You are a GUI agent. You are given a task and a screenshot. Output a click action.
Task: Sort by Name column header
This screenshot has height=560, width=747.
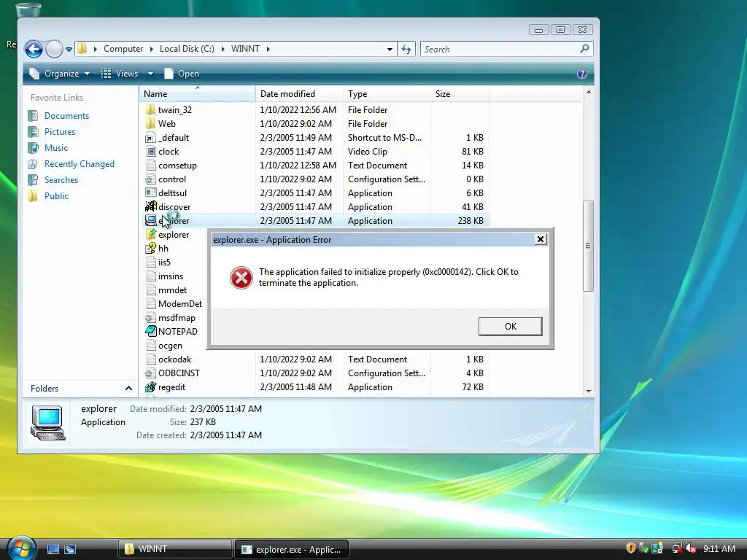(x=198, y=94)
